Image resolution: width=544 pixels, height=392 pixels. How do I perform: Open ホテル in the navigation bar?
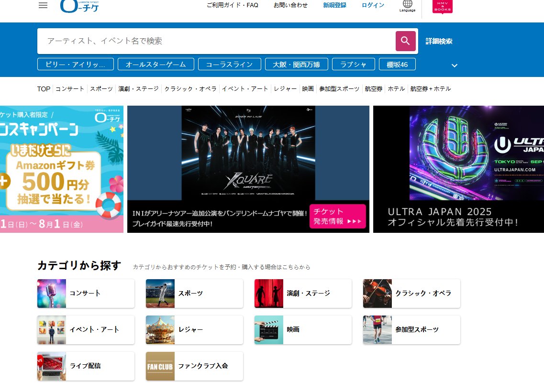click(x=396, y=89)
